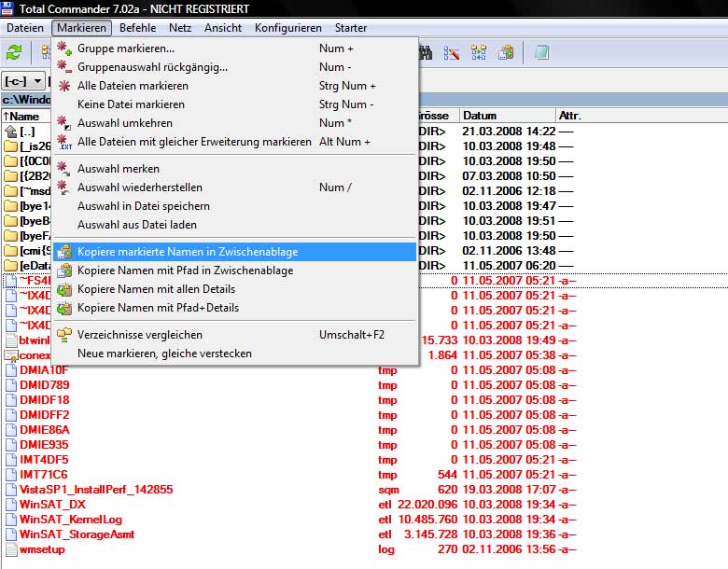Select the DMIDF18 file name
728x569 pixels.
(x=44, y=400)
